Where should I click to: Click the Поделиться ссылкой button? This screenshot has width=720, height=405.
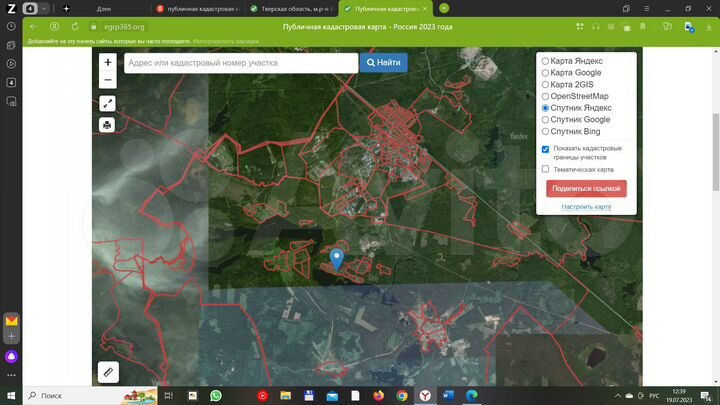click(x=586, y=188)
